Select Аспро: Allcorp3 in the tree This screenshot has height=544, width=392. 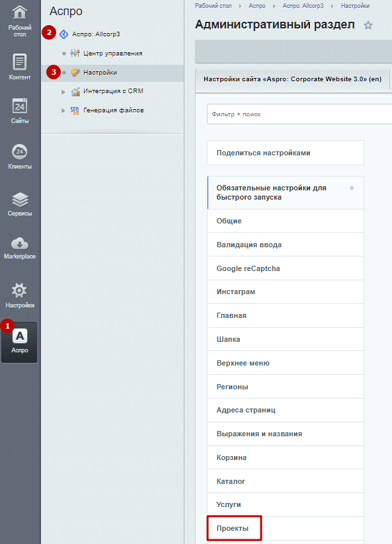[96, 34]
